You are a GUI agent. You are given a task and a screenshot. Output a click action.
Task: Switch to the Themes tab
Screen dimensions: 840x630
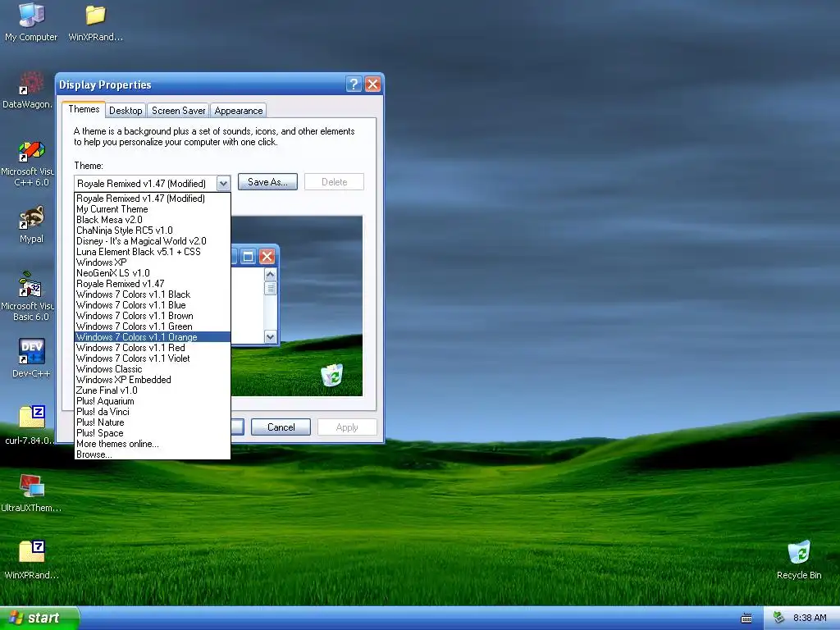[x=84, y=109]
